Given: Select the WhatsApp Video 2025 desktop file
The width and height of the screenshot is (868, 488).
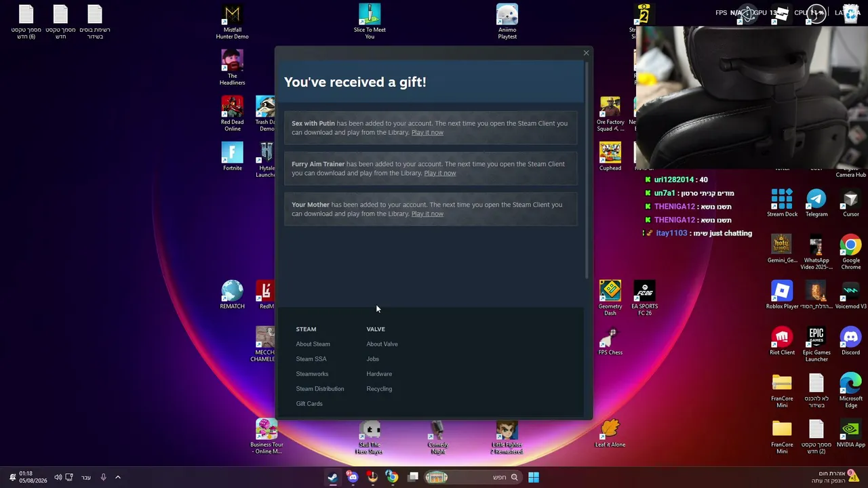Looking at the screenshot, I should 816,252.
